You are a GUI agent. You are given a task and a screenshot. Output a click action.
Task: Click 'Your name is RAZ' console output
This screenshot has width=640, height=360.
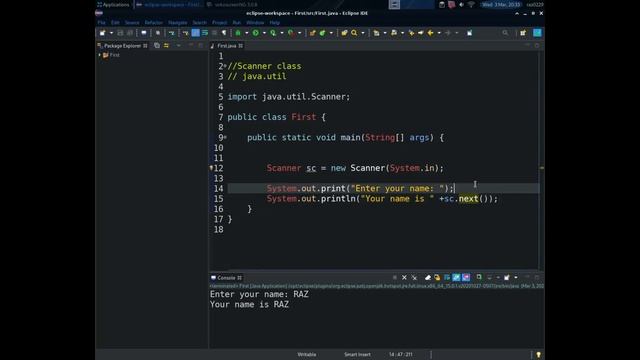click(x=249, y=304)
